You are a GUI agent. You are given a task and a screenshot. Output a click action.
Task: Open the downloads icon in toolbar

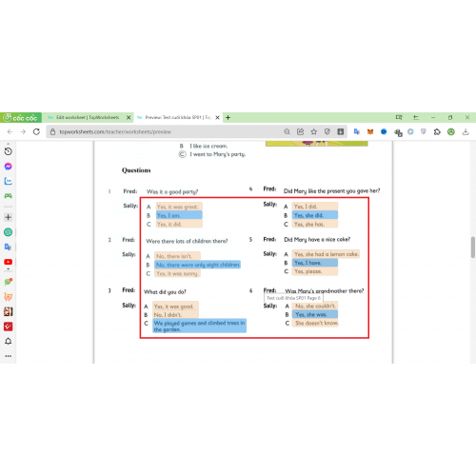466,131
